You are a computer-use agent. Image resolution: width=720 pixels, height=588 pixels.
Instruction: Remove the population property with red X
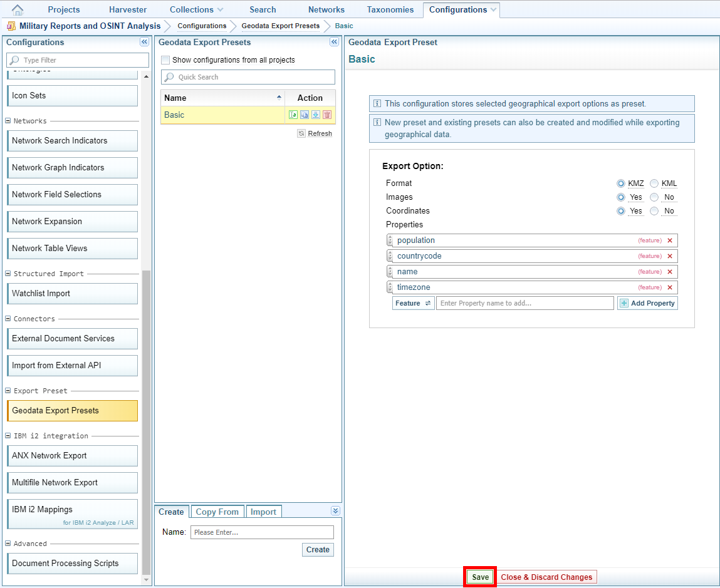pos(669,240)
